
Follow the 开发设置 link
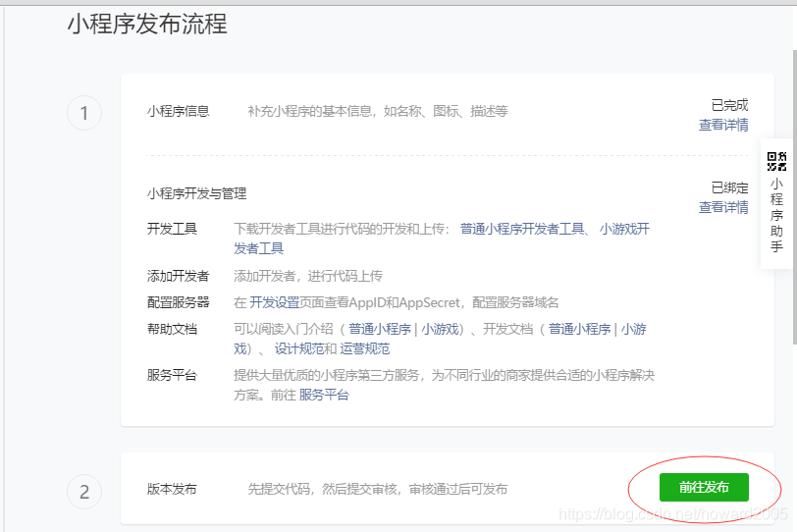tap(274, 302)
